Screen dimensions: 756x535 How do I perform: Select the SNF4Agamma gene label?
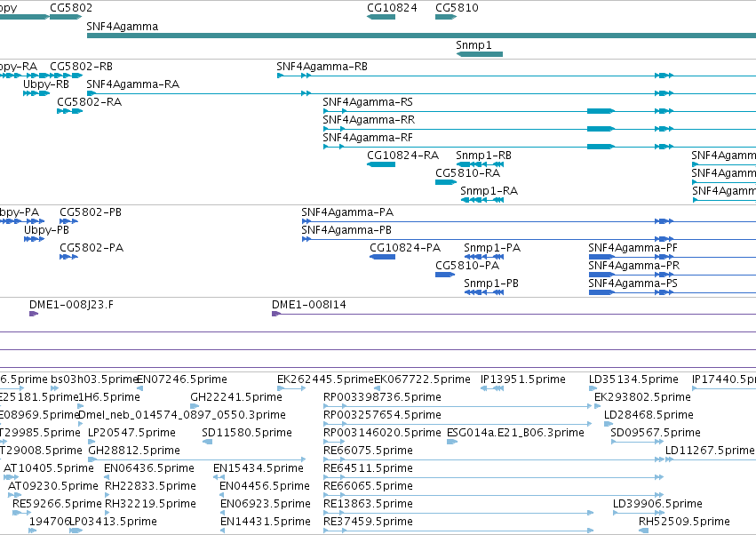click(x=122, y=27)
